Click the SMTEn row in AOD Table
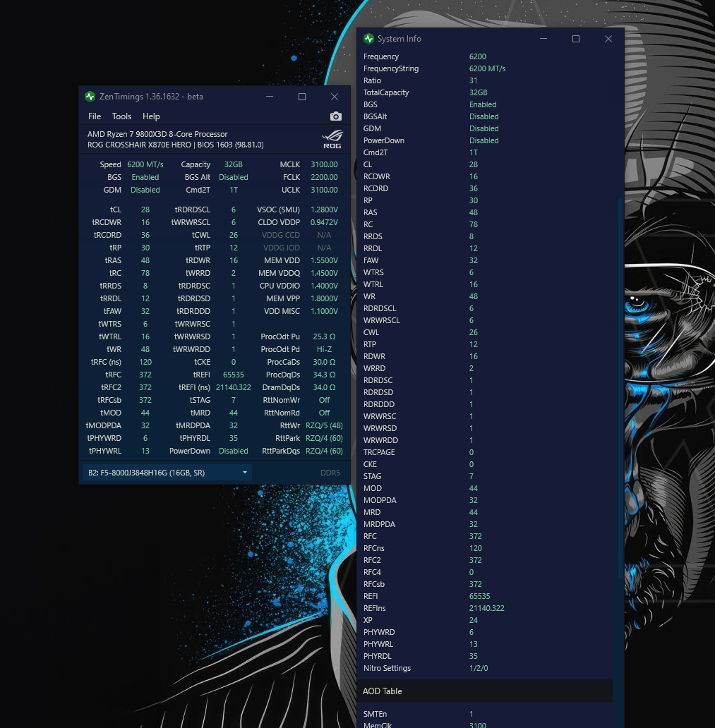The image size is (715, 728). [485, 714]
